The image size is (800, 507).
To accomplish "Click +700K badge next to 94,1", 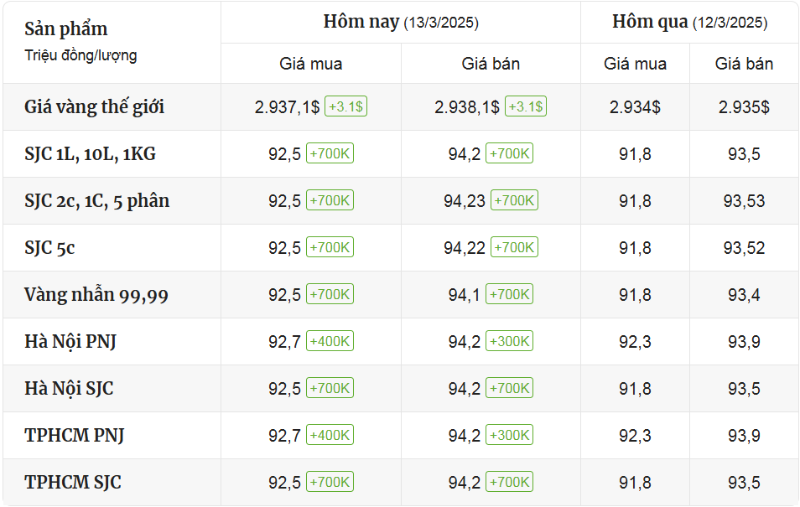I will pos(509,294).
